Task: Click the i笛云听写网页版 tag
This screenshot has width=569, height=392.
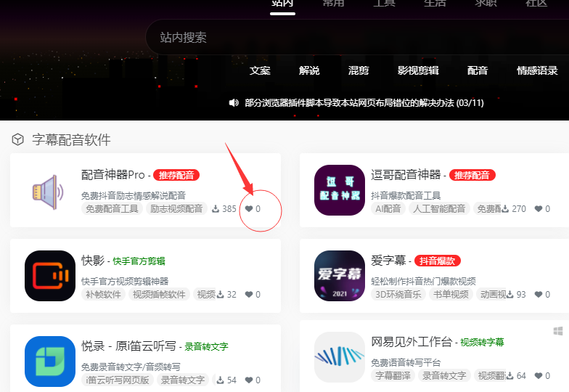Action: 118,380
